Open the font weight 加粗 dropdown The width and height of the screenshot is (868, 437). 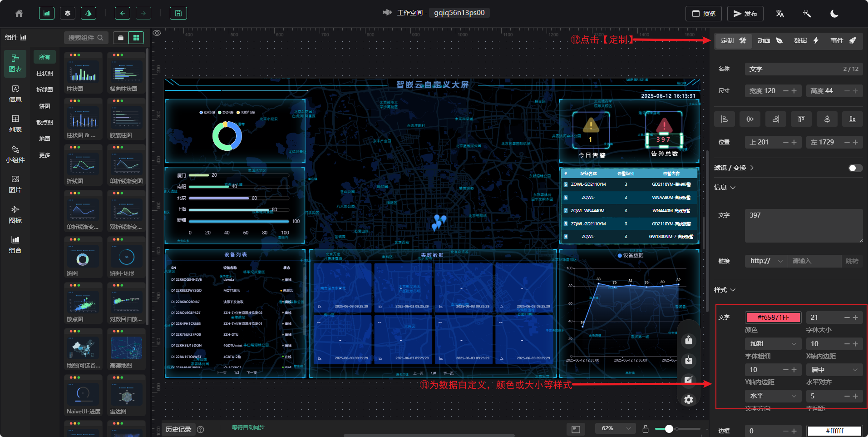[x=773, y=344]
